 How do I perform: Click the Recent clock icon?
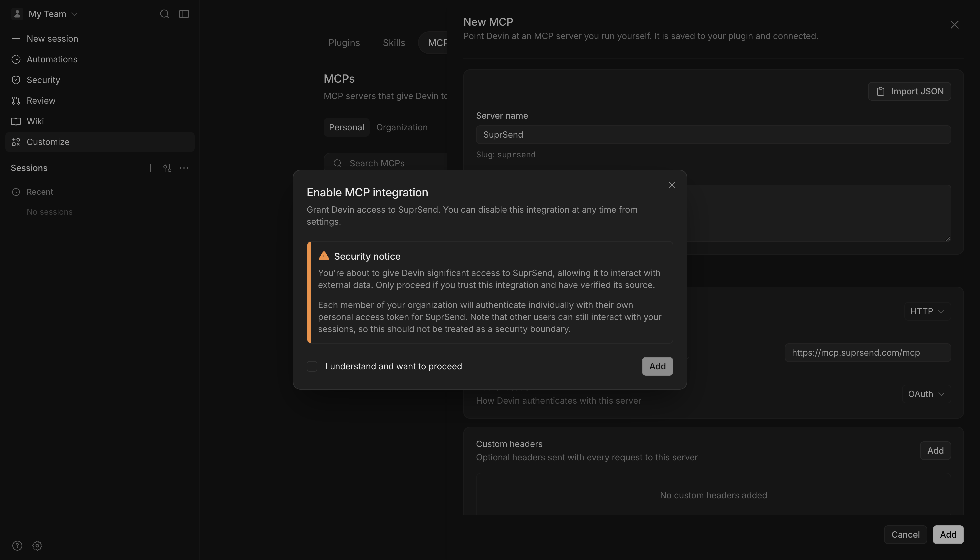(x=16, y=192)
